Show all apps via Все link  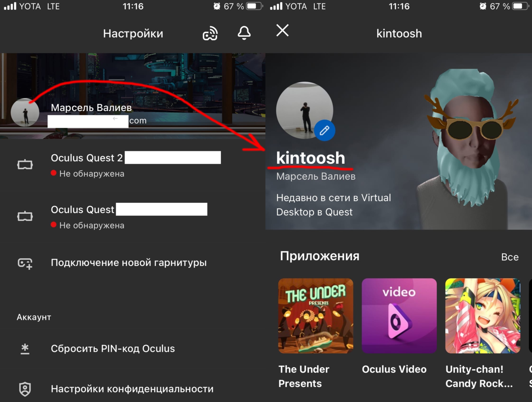coord(510,257)
